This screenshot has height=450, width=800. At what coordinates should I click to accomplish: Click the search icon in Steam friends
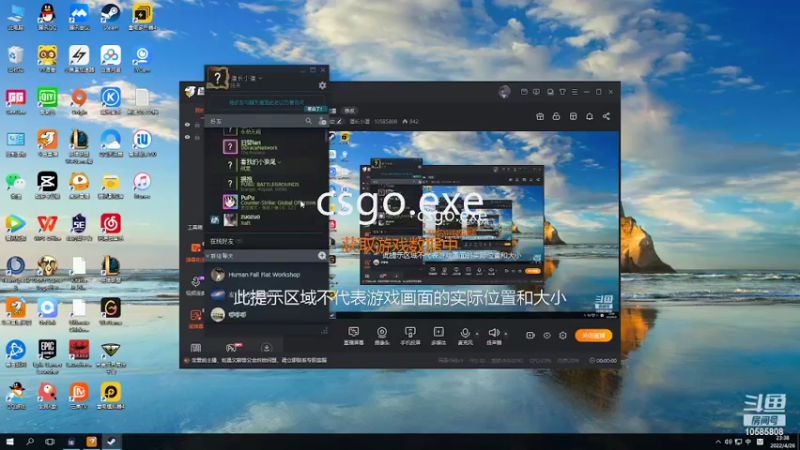tap(308, 121)
